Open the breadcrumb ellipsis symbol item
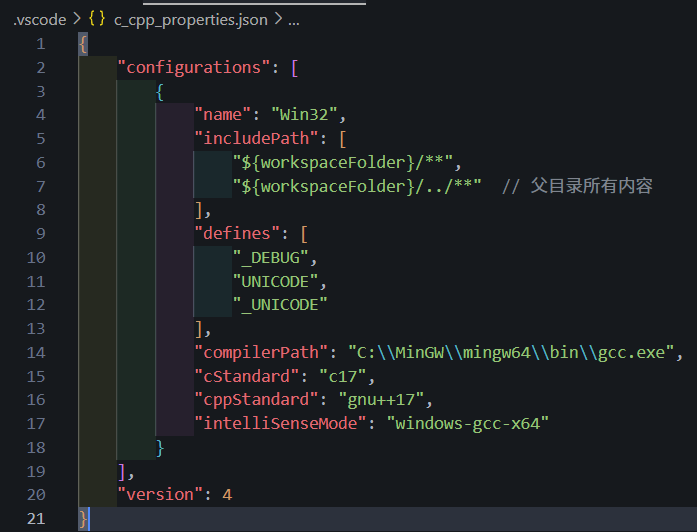This screenshot has height=532, width=697. click(293, 20)
